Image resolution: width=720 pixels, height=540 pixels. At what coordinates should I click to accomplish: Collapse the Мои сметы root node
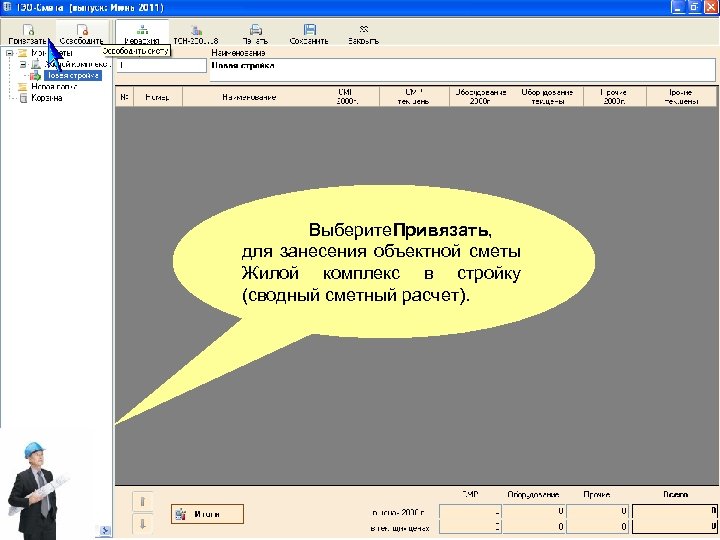point(9,53)
